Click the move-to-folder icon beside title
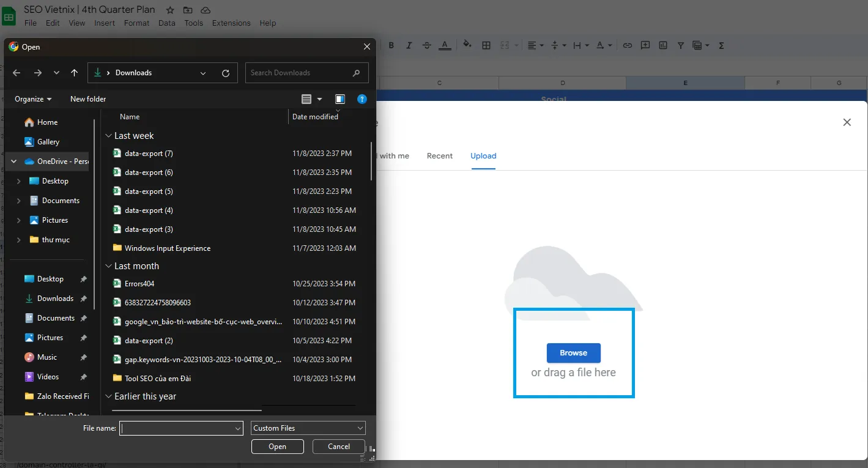 (188, 10)
